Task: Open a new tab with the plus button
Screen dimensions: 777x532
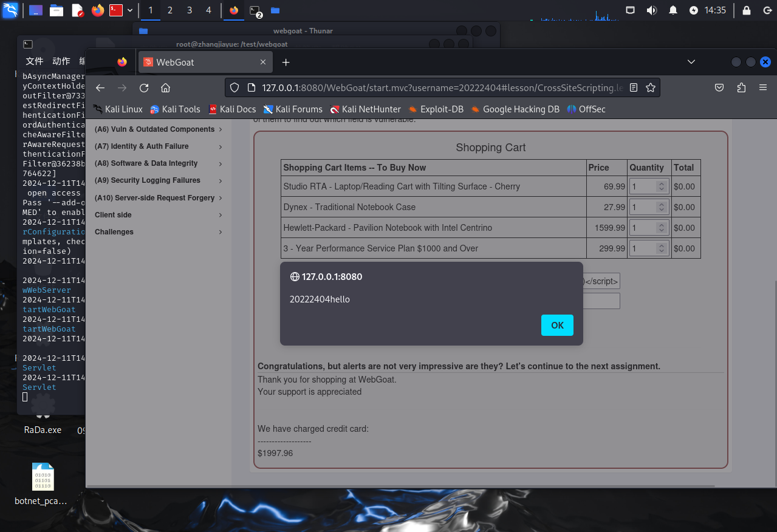Action: point(286,62)
